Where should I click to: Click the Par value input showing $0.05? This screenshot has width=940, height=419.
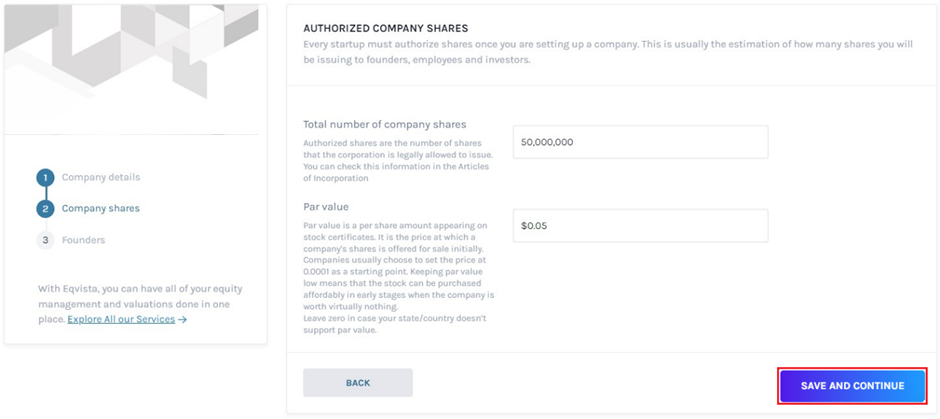click(640, 226)
